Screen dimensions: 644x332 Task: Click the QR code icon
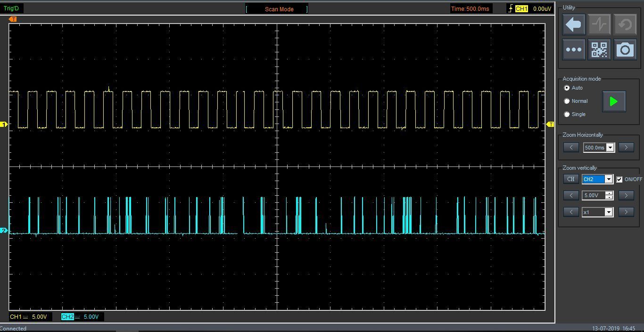tap(599, 50)
